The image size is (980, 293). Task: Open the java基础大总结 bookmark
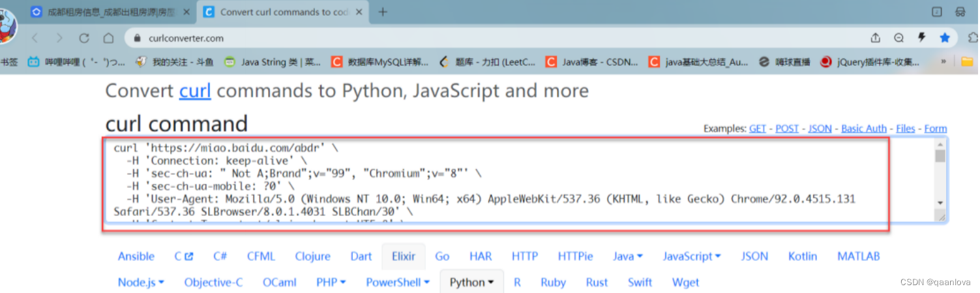point(699,62)
